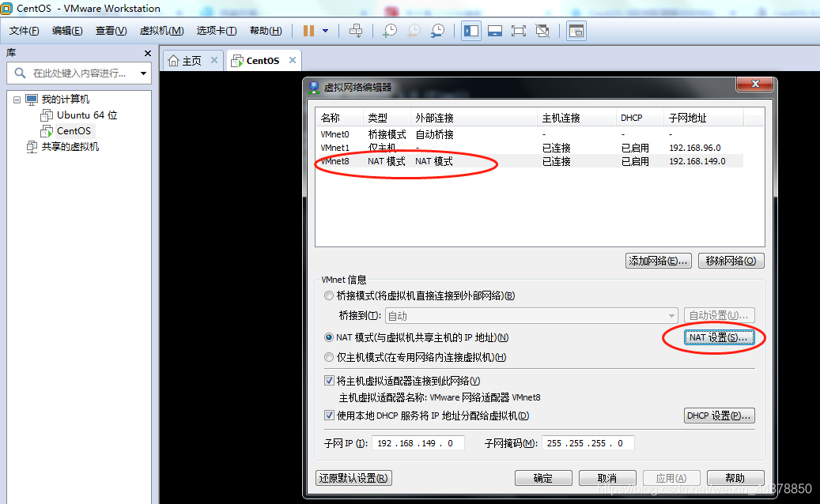Close the 主页 tab

[x=214, y=60]
